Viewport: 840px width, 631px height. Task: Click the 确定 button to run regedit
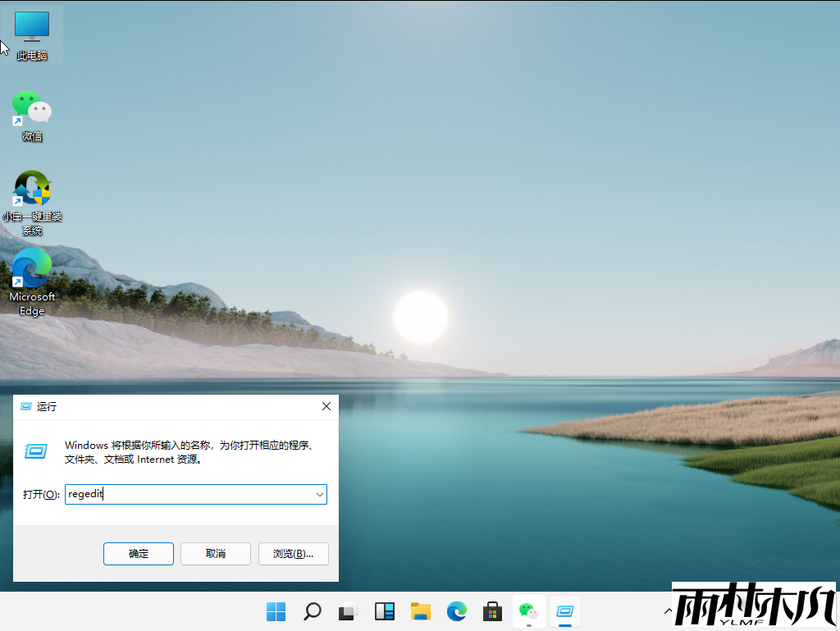tap(139, 554)
